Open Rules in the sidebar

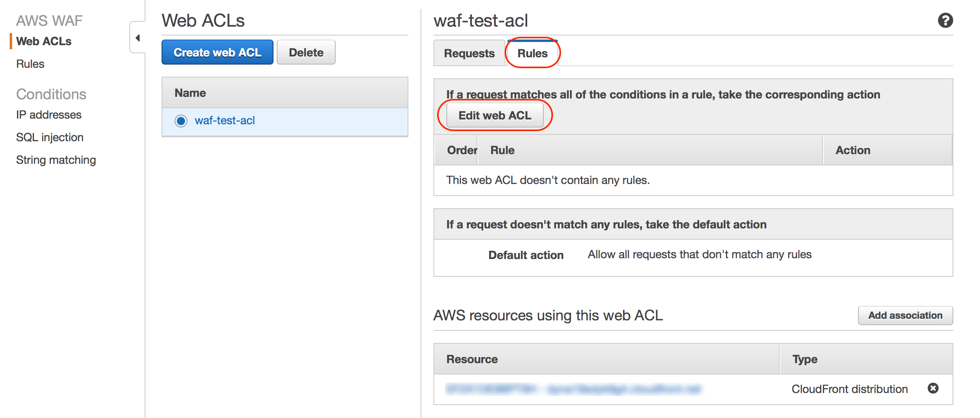tap(30, 64)
